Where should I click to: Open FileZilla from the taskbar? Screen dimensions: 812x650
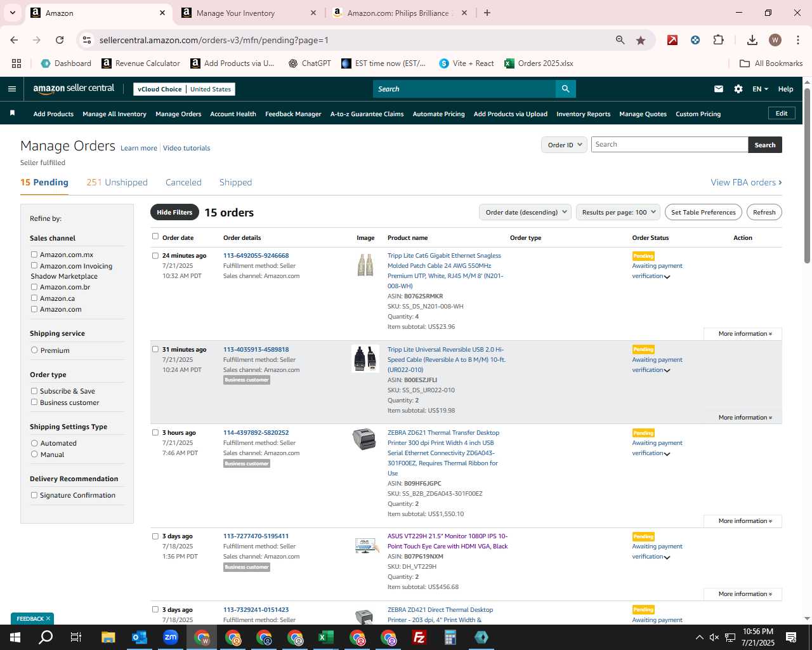tap(419, 637)
